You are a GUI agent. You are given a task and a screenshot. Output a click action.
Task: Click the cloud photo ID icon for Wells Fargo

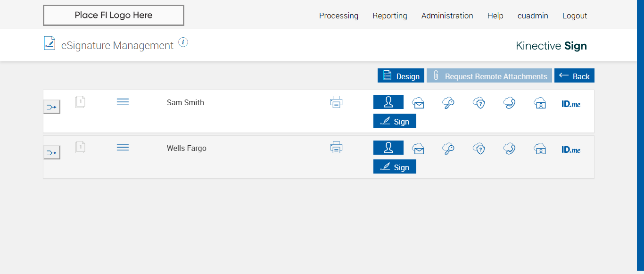click(x=540, y=149)
